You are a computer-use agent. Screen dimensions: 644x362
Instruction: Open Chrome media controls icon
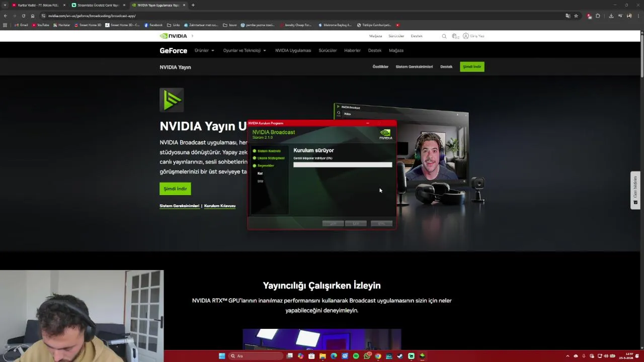tap(620, 16)
